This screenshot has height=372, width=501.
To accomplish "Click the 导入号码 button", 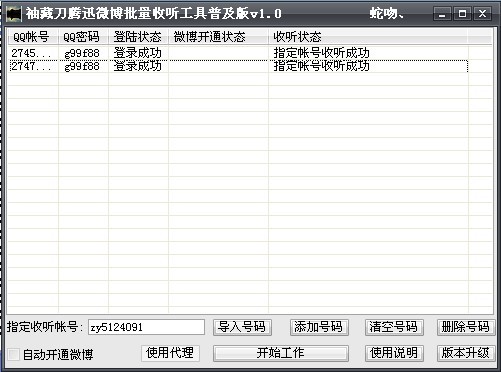I will coord(242,327).
